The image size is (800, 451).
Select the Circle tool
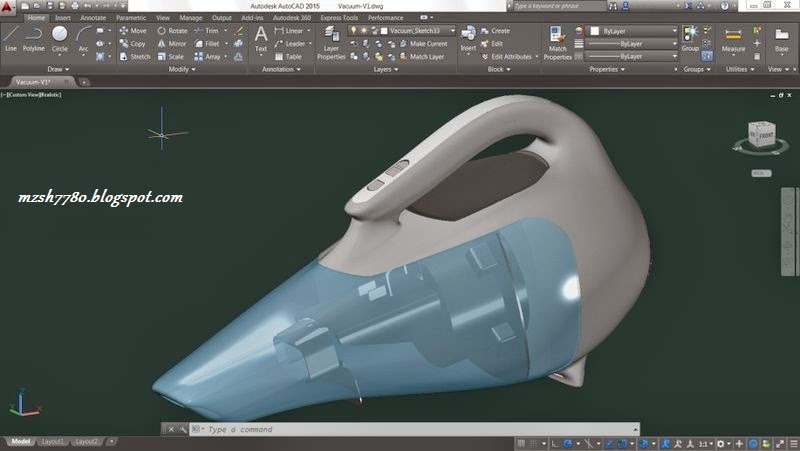(60, 39)
